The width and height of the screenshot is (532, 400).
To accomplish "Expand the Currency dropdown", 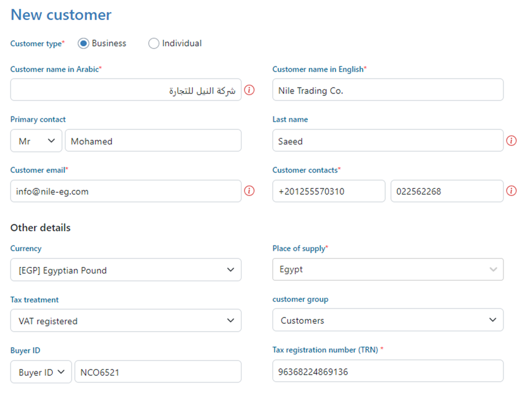I will 126,270.
